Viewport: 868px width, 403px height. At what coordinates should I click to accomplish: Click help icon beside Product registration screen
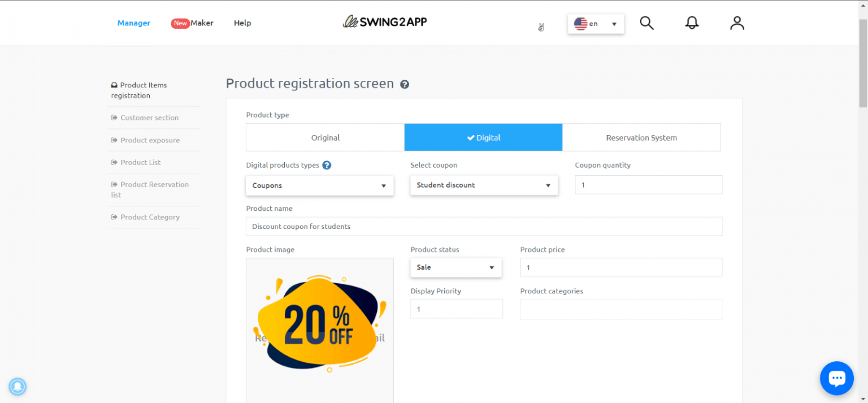[405, 84]
